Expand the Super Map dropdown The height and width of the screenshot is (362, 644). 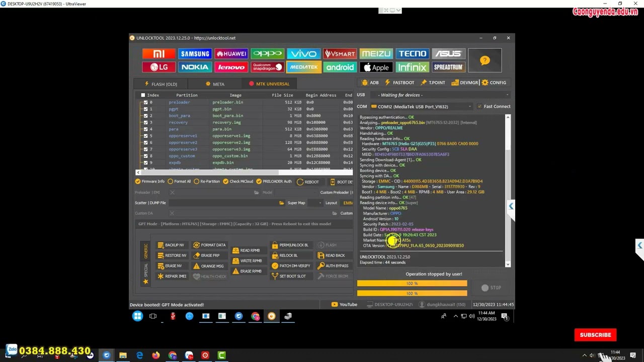click(x=320, y=203)
